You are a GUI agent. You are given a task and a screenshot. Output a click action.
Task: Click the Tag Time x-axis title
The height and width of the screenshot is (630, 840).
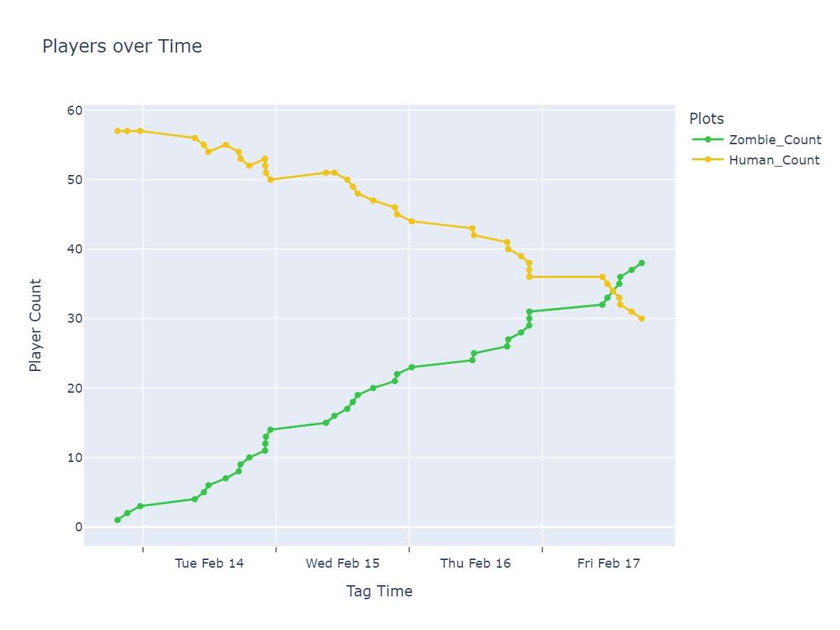[379, 591]
